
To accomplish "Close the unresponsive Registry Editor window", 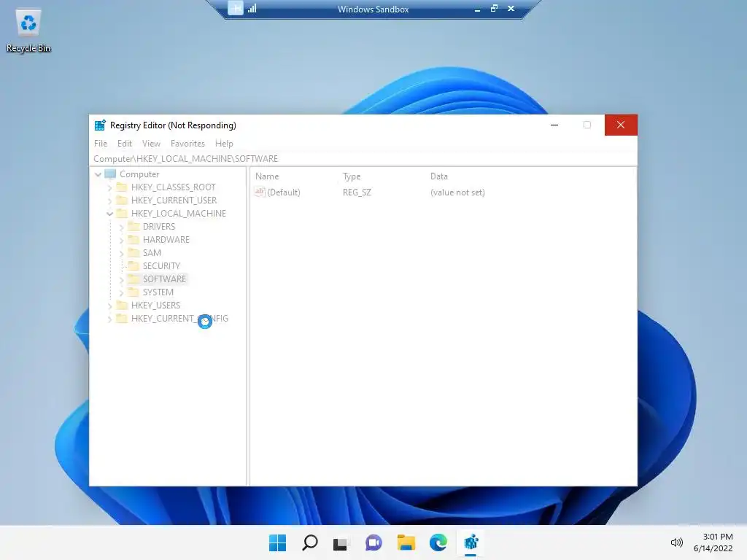I will click(621, 125).
